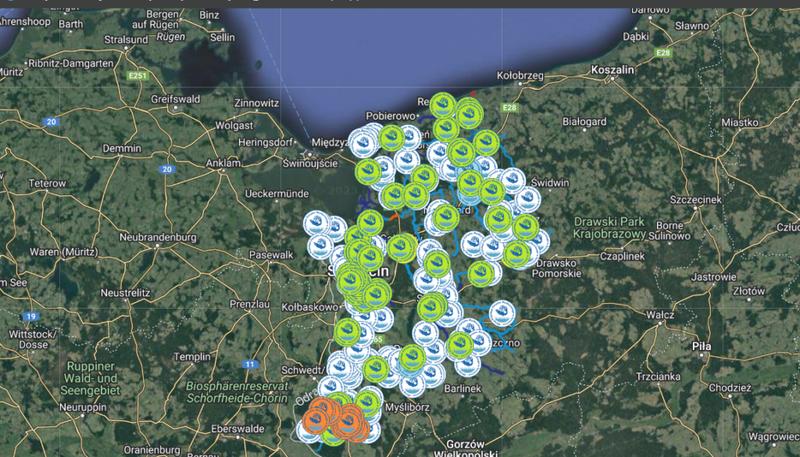Select the route 20 shield near Anklam
The width and height of the screenshot is (800, 457).
point(167,169)
